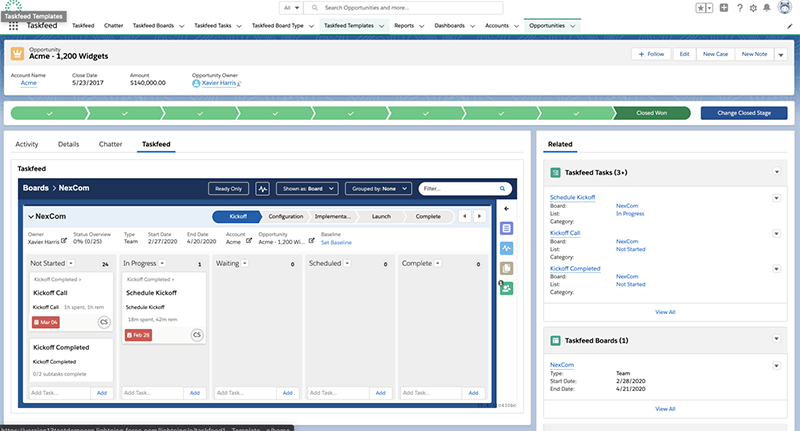Click the New Case button

pos(715,54)
